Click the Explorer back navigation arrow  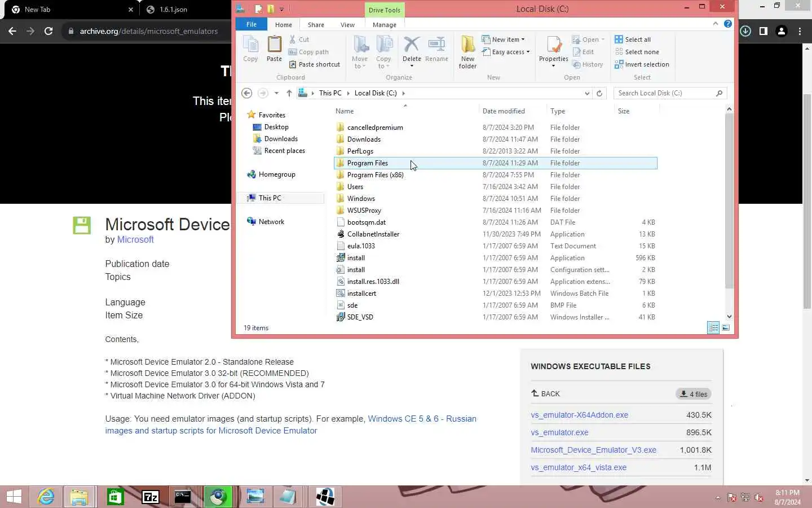[246, 93]
